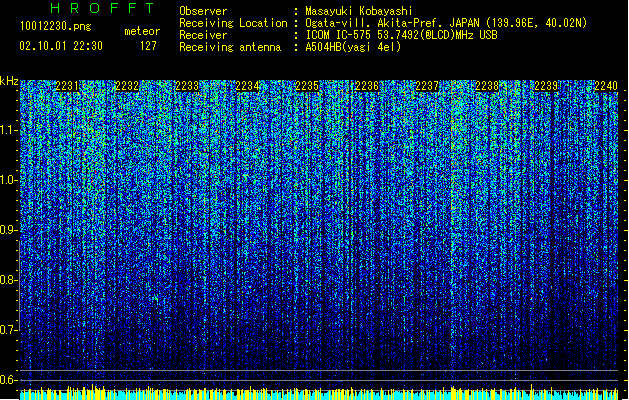Click the 2236 time marker
The image size is (629, 400).
pyautogui.click(x=367, y=86)
